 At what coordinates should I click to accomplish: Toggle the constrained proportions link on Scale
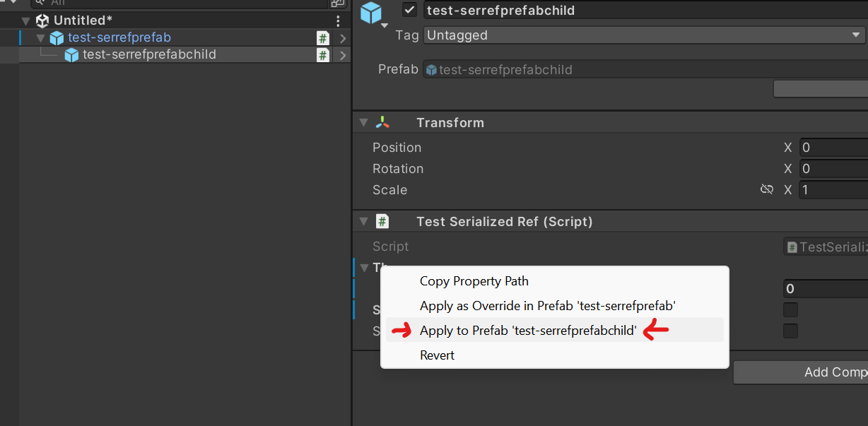pos(767,189)
